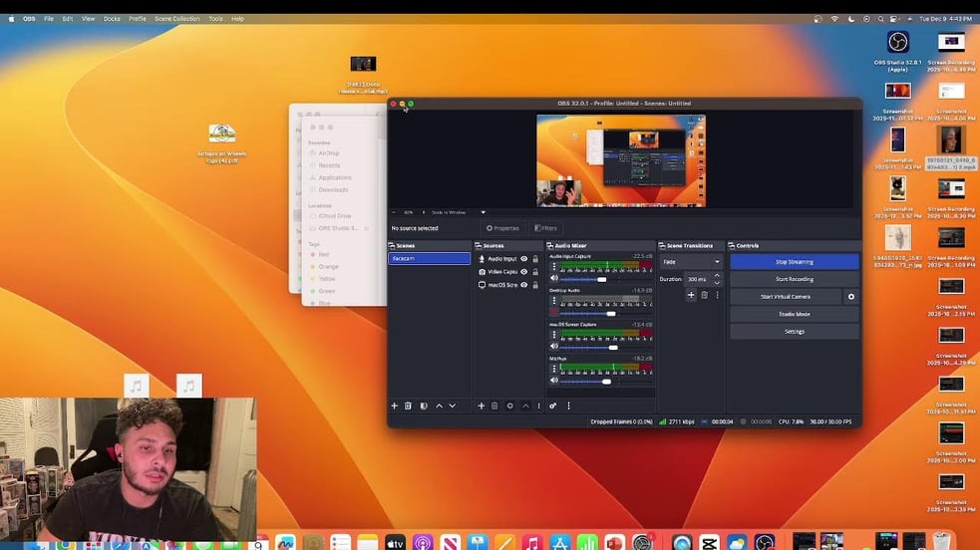Lock the macOS Screen Capture source

tap(535, 285)
